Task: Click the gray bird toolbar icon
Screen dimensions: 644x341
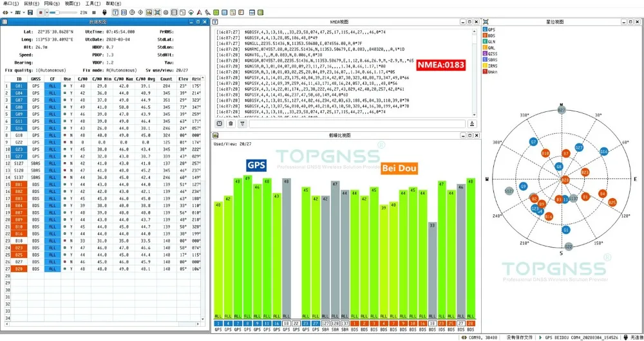Action: point(207,12)
